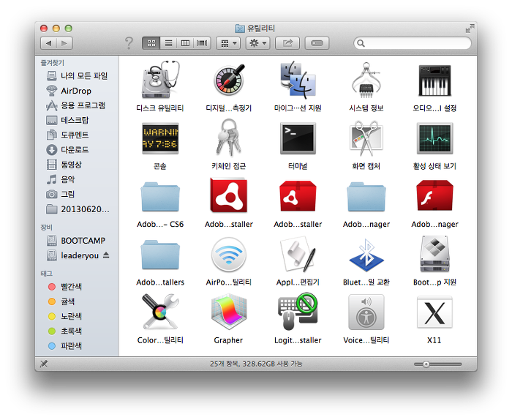The image size is (512, 420).
Task: Go back to the previous folder
Action: [49, 43]
